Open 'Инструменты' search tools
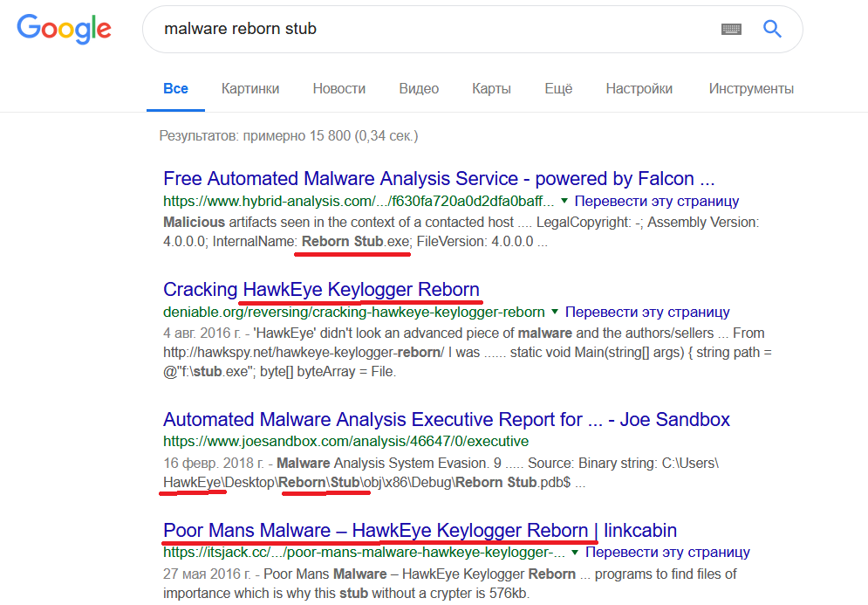 point(751,89)
